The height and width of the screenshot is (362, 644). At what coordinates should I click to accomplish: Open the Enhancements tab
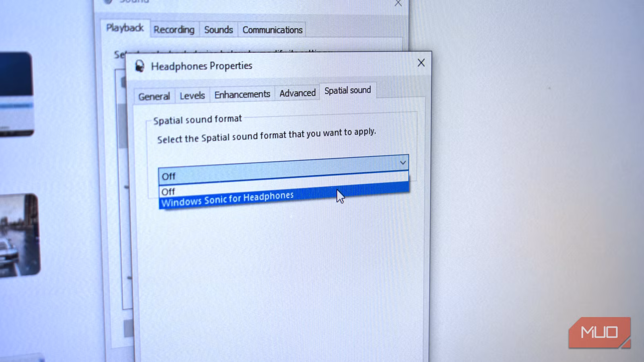242,94
